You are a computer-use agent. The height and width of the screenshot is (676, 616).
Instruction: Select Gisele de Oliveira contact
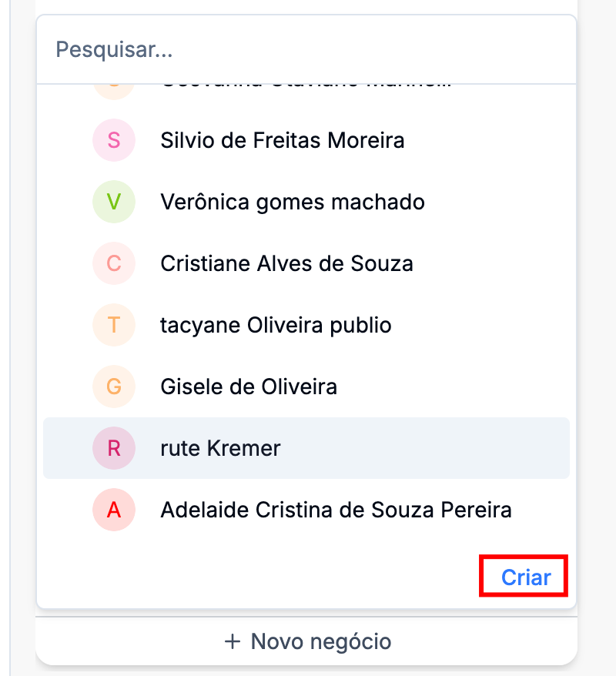click(x=249, y=387)
